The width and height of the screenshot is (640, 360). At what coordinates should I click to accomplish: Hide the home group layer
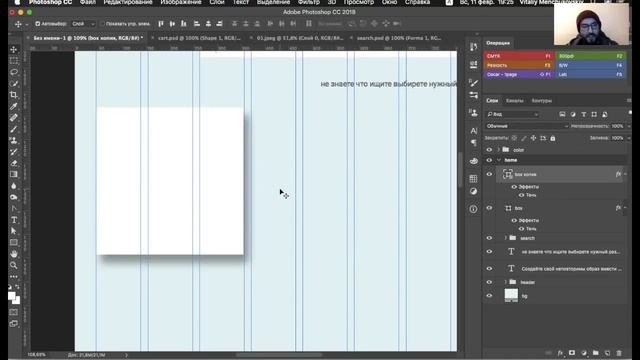489,160
